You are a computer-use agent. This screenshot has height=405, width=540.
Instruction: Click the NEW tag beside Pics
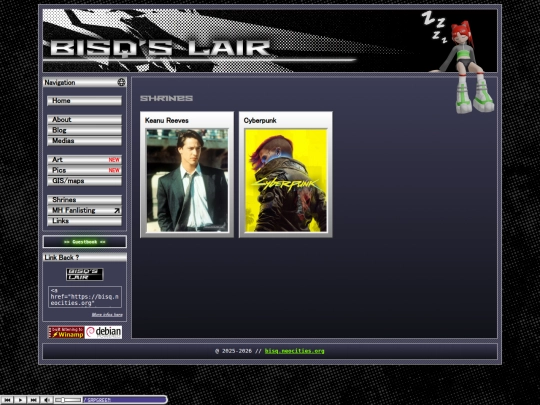click(114, 170)
